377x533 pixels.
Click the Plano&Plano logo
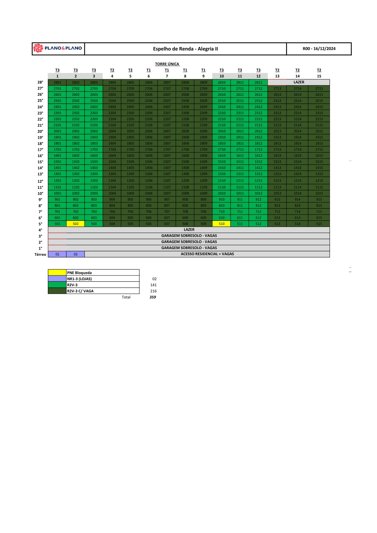(x=58, y=48)
